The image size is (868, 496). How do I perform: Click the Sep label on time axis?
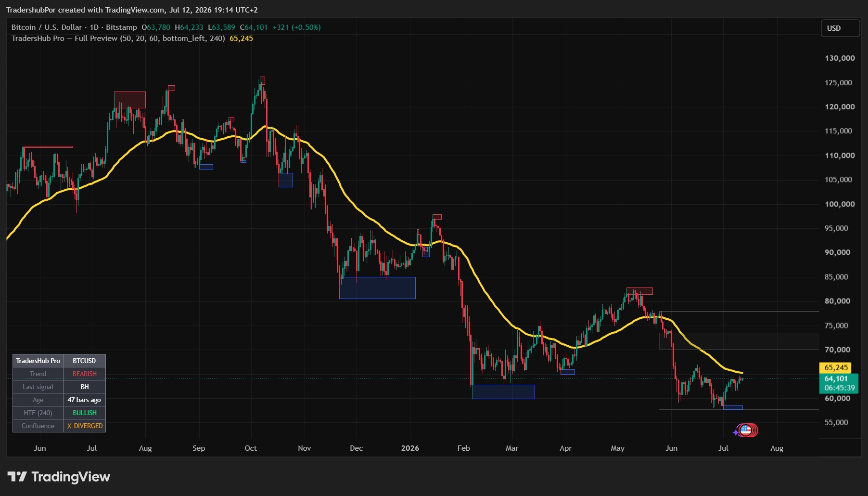pos(199,448)
